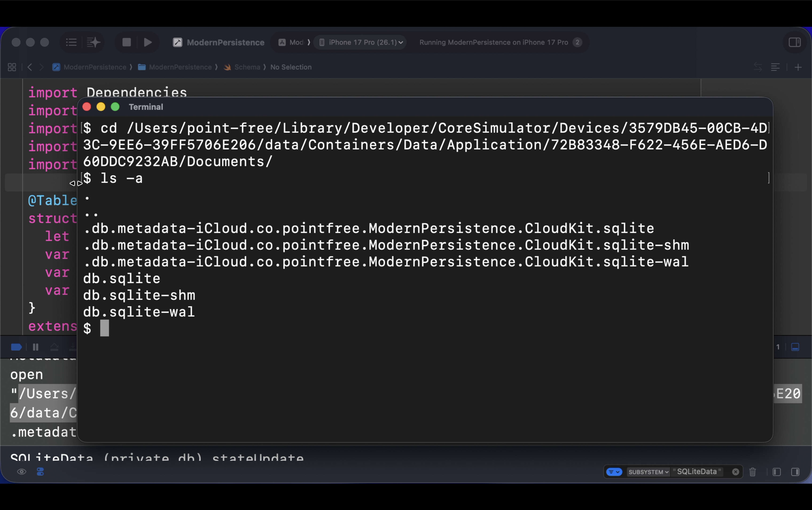Go back in editor history
The image size is (812, 510).
coord(30,67)
